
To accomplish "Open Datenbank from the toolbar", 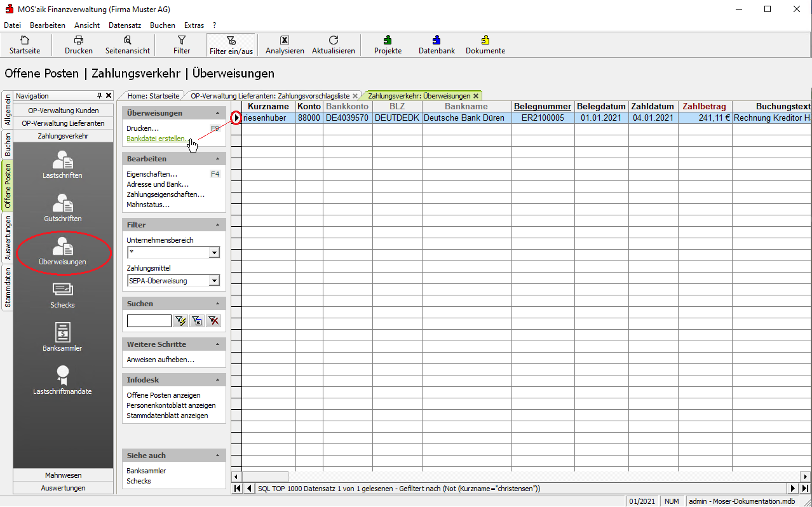I will (436, 44).
